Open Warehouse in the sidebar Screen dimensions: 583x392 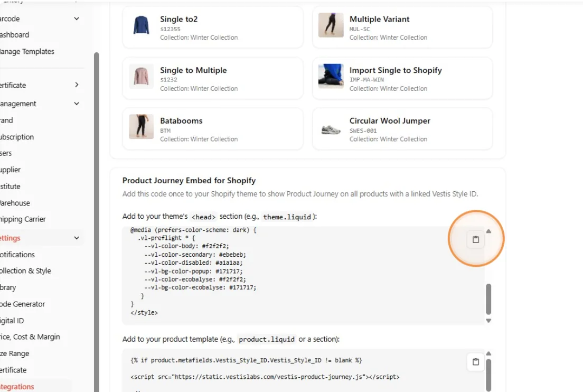coord(15,203)
